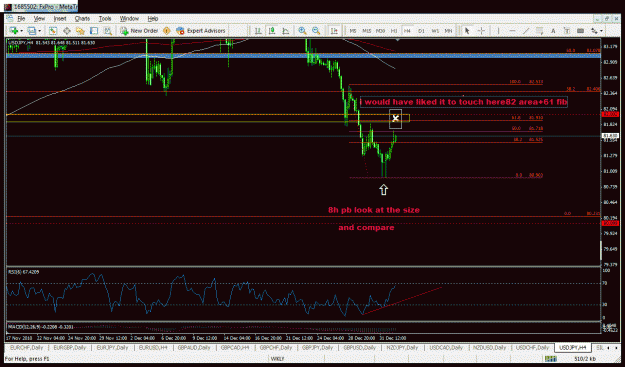Select the H1 timeframe
Screen dimensions: 625x367
(x=394, y=31)
